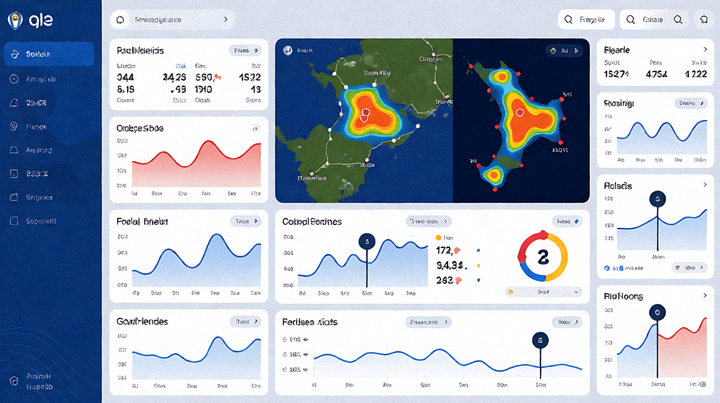Click the clock icon beside Amaysie in sidebar
The width and height of the screenshot is (720, 403).
point(14,79)
